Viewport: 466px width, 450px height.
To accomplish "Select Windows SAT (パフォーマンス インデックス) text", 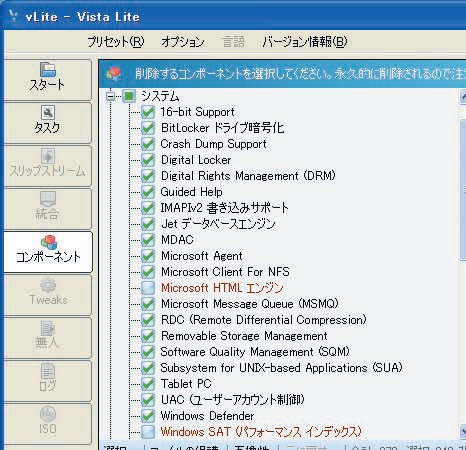I will click(x=261, y=432).
